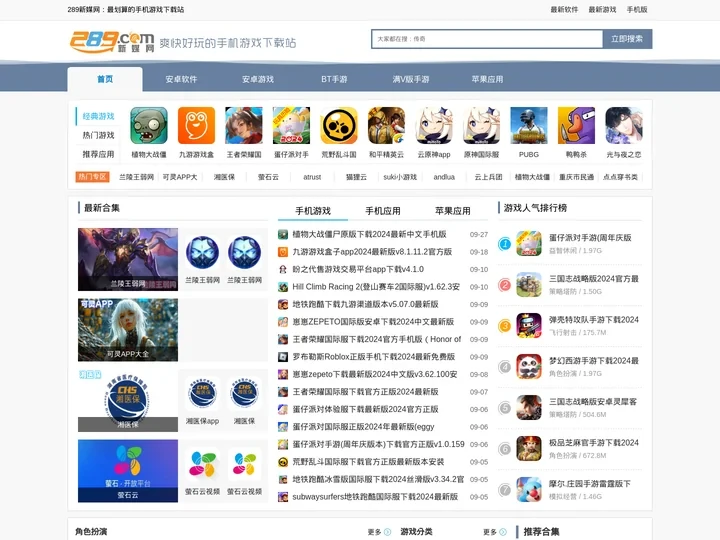Open 九游游戏盒子app2024 list entry
Screen dimensions: 720x540
click(x=372, y=252)
